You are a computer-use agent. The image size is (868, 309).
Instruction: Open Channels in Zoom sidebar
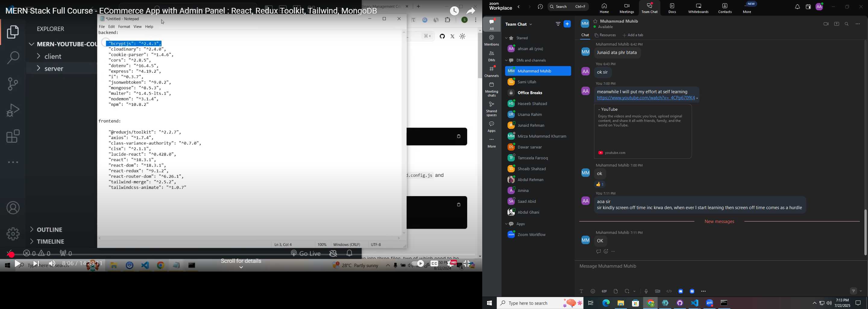click(x=492, y=72)
